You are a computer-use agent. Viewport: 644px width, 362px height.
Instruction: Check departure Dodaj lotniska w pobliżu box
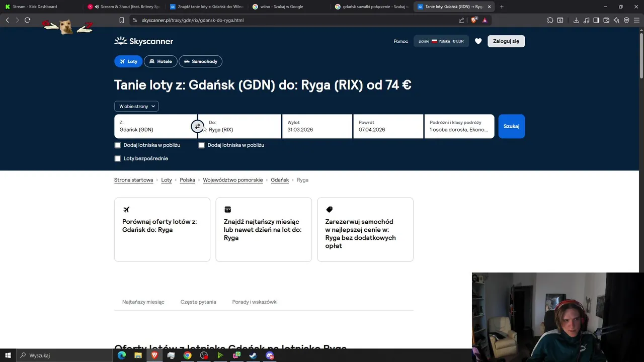(x=118, y=145)
